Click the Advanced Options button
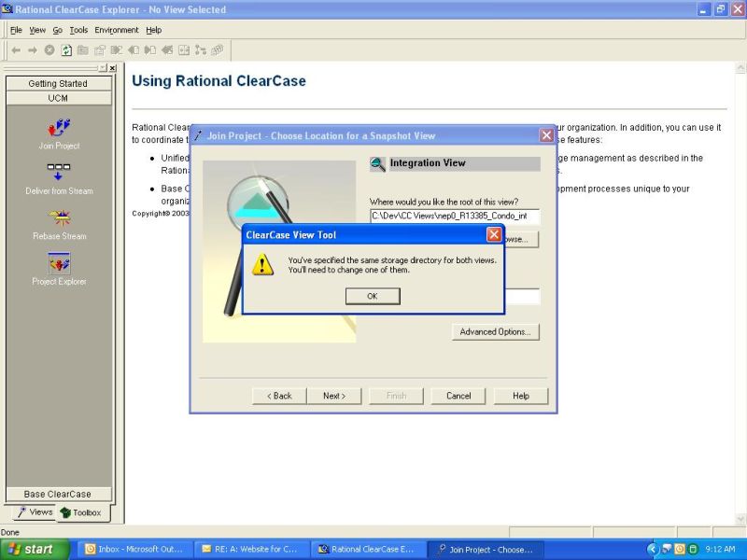 click(x=496, y=332)
